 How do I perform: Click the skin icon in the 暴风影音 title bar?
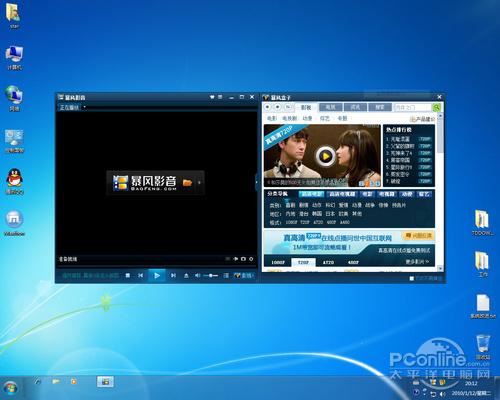point(212,97)
